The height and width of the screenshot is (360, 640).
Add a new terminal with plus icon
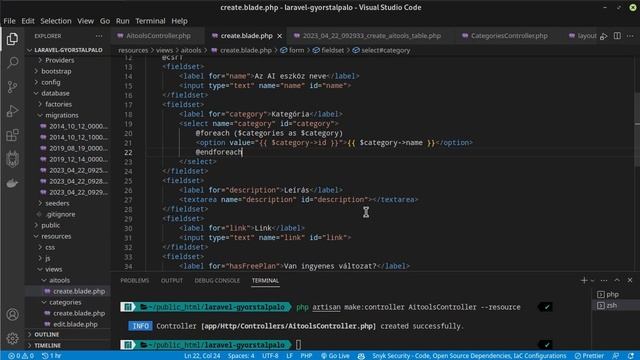click(x=584, y=280)
